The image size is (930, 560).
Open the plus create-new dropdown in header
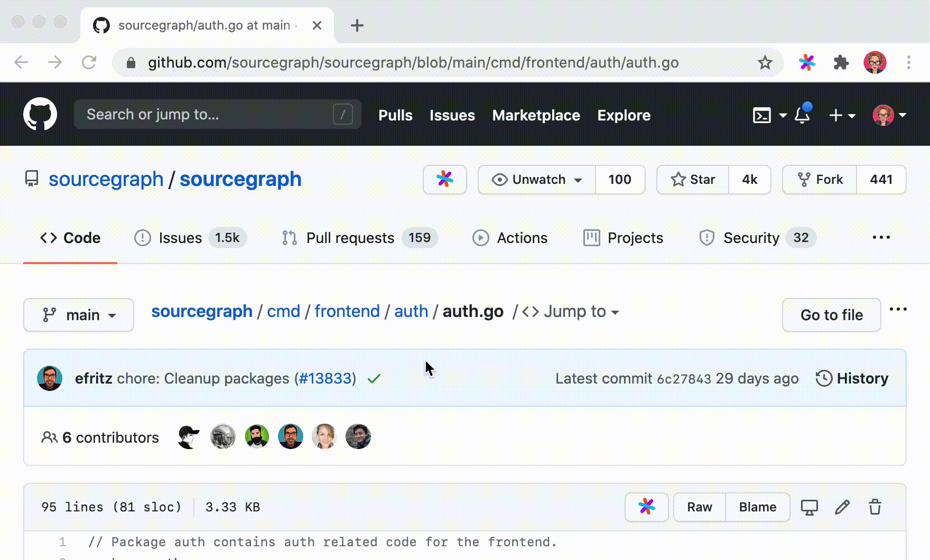point(842,115)
